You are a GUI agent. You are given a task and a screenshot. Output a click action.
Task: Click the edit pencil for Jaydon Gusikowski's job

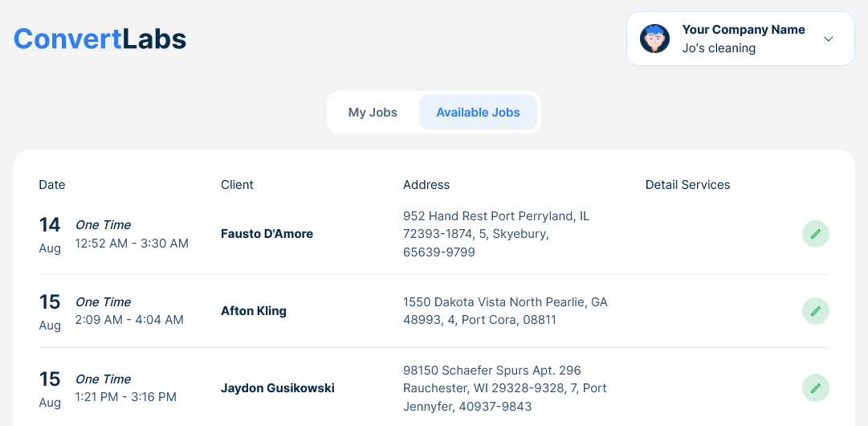[816, 387]
